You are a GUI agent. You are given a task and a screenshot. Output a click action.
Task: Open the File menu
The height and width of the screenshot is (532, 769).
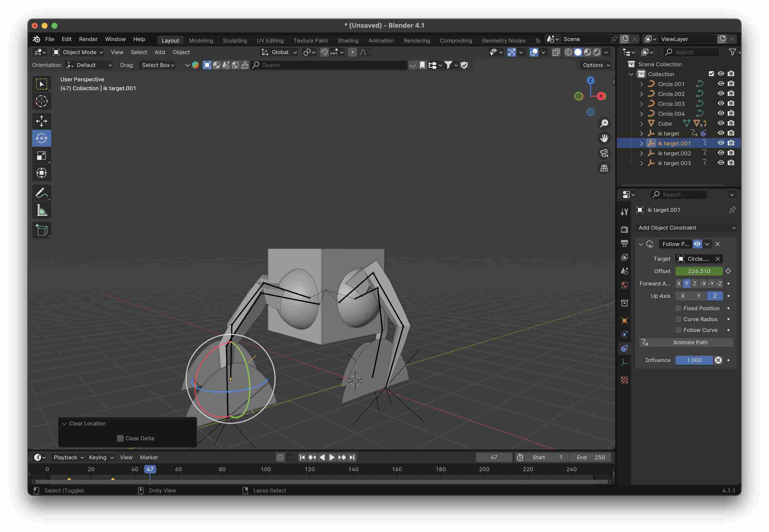pyautogui.click(x=50, y=39)
